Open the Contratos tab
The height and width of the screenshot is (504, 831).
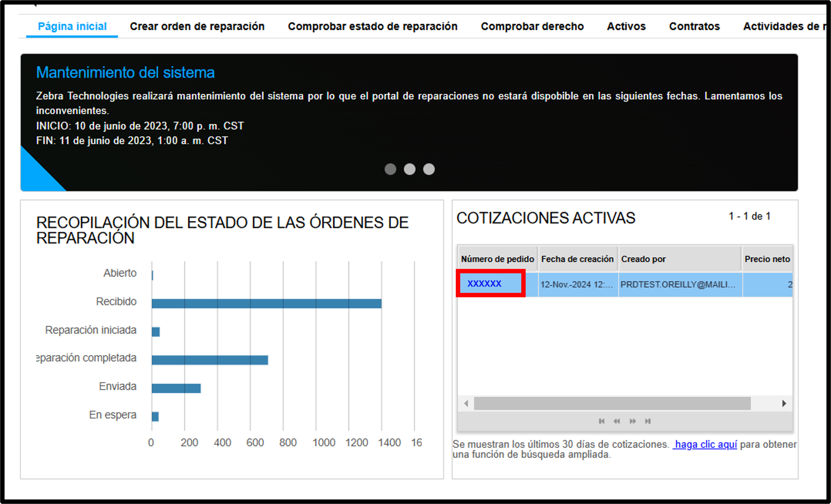coord(694,26)
